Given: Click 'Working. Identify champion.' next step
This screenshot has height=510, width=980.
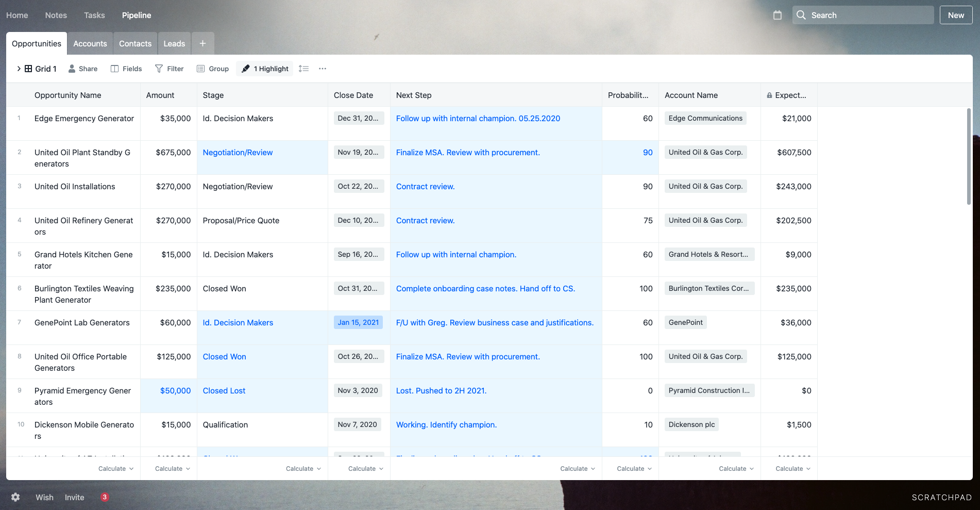Looking at the screenshot, I should pyautogui.click(x=446, y=424).
